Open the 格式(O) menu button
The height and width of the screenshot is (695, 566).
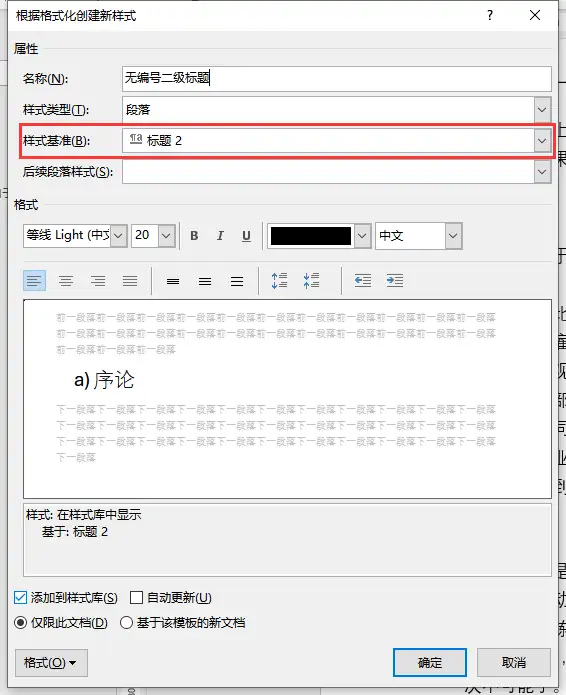pyautogui.click(x=51, y=663)
